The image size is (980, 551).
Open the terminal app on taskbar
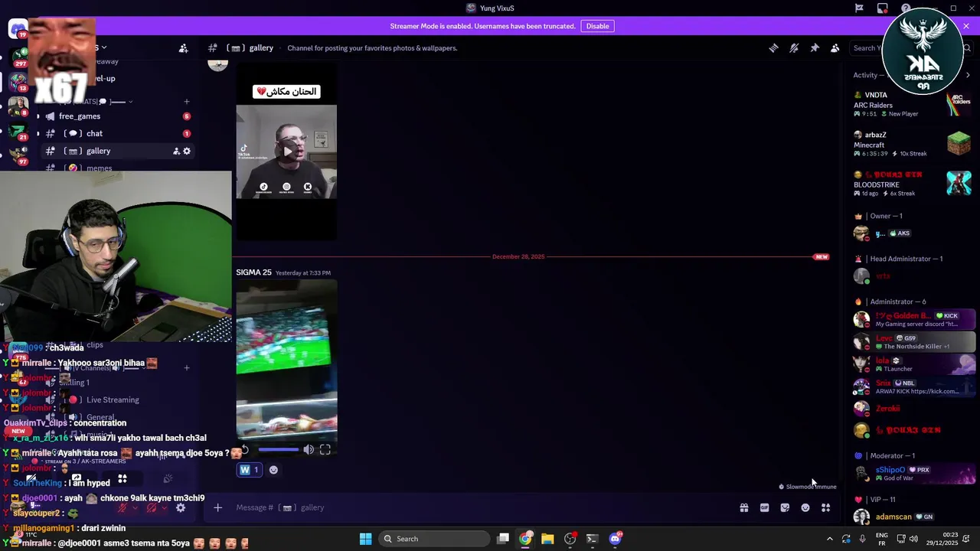point(592,539)
